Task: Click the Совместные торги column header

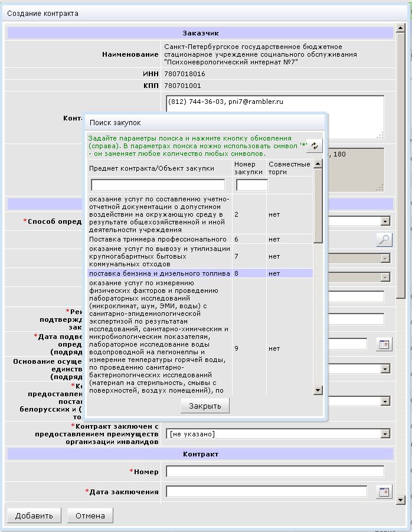Action: coord(289,168)
